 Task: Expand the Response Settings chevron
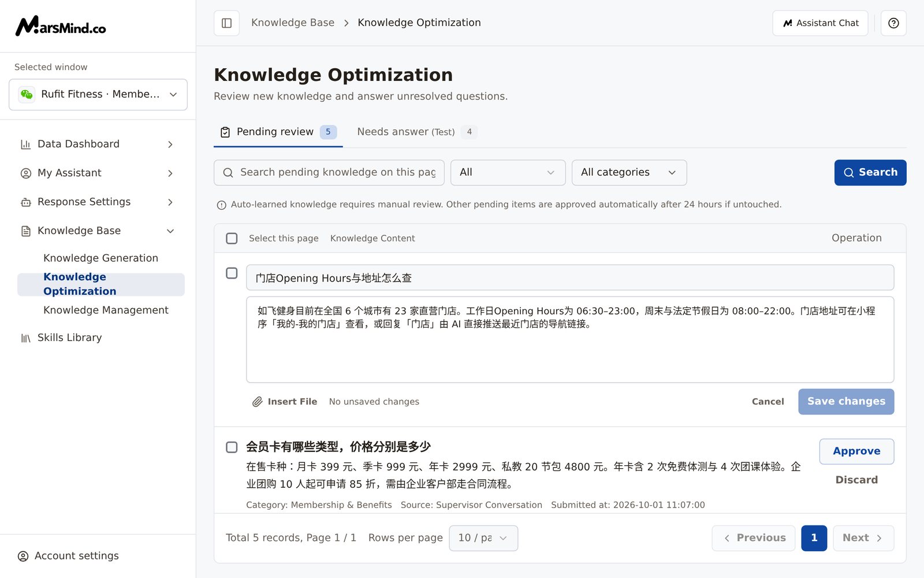click(170, 202)
